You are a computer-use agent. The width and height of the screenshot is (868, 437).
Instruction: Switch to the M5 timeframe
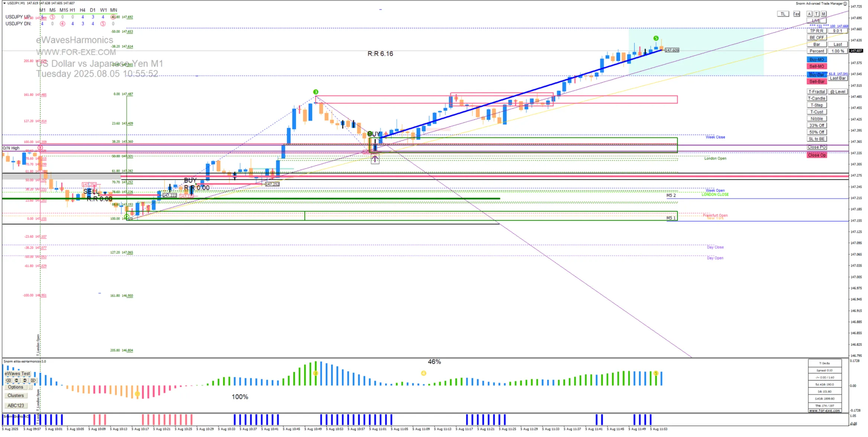[52, 10]
